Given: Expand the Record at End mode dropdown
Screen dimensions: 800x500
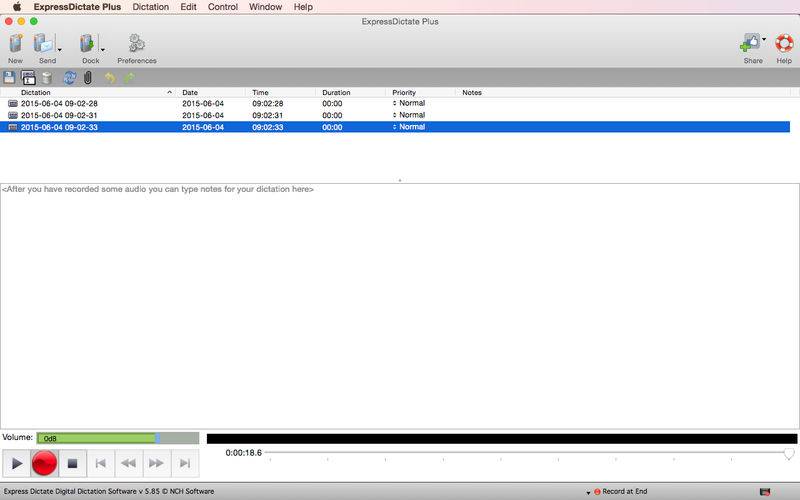Looking at the screenshot, I should pyautogui.click(x=588, y=492).
